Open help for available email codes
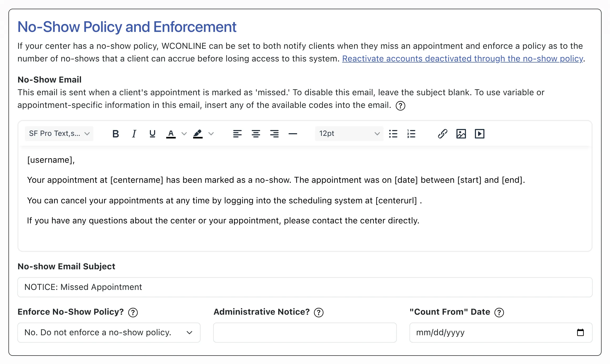 (401, 106)
